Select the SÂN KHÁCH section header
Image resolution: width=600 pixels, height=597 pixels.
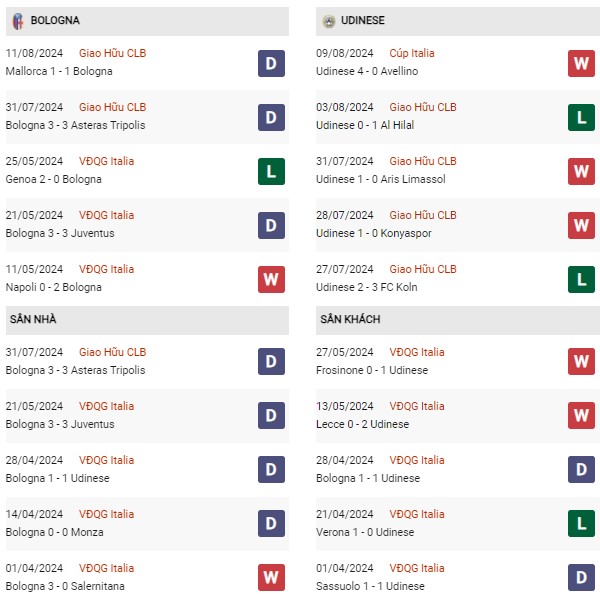350,319
